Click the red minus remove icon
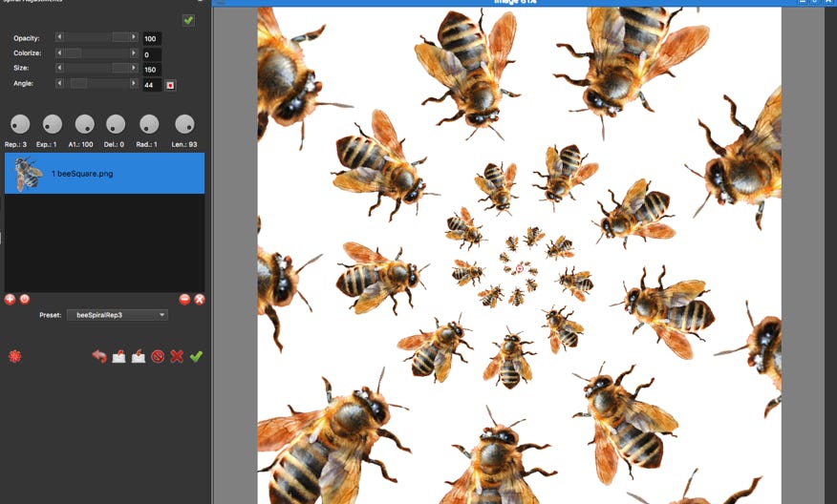Screen dimensions: 837x504 (x=184, y=299)
